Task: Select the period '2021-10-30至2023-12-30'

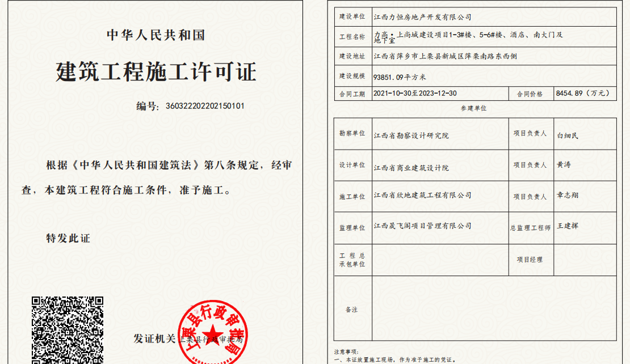Action: (x=415, y=94)
